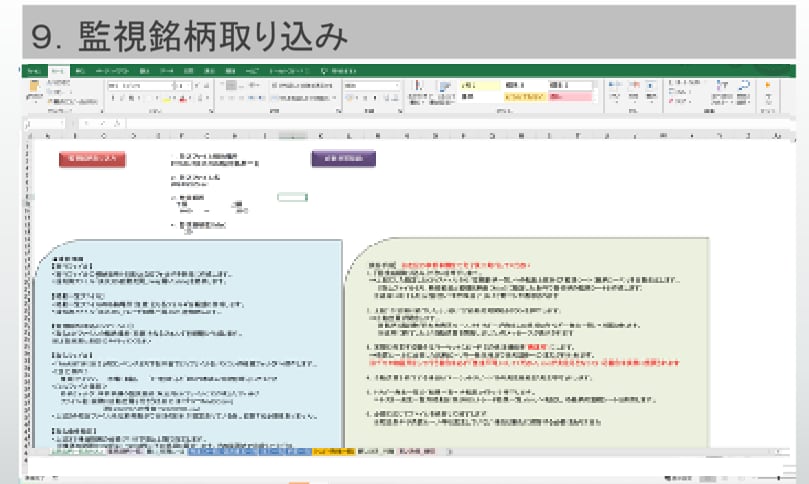
Task: Click the Wrap Text button
Action: click(x=302, y=86)
